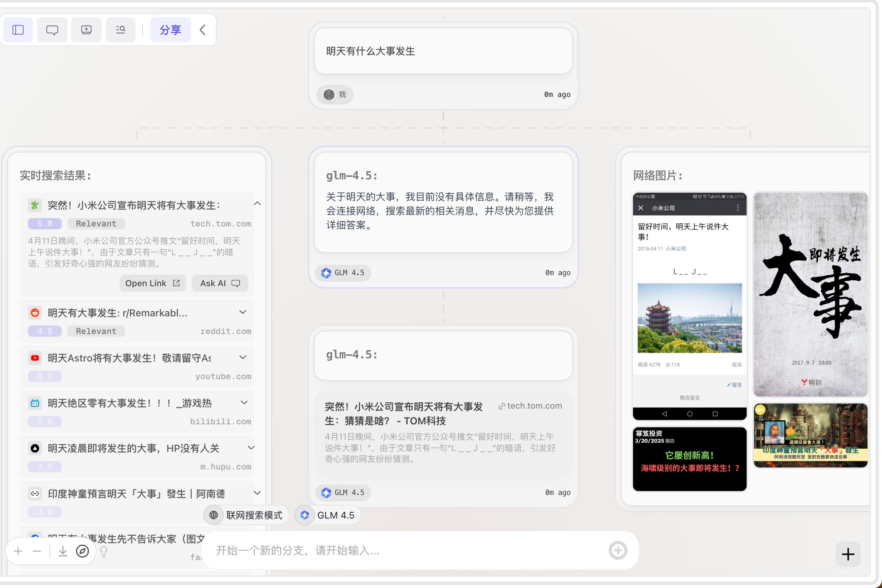
Task: Click the compass navigation icon
Action: tap(82, 551)
